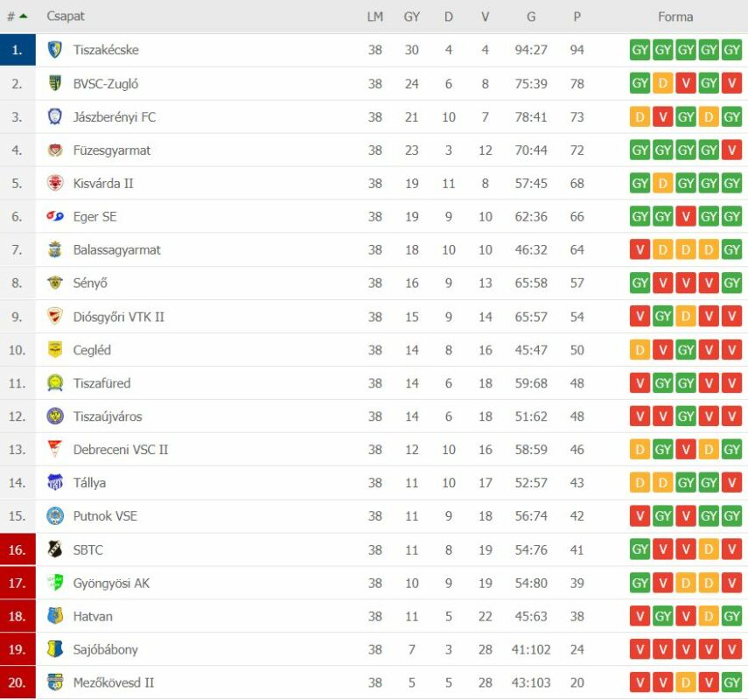Click the Cegléd yellow club badge

coord(55,350)
